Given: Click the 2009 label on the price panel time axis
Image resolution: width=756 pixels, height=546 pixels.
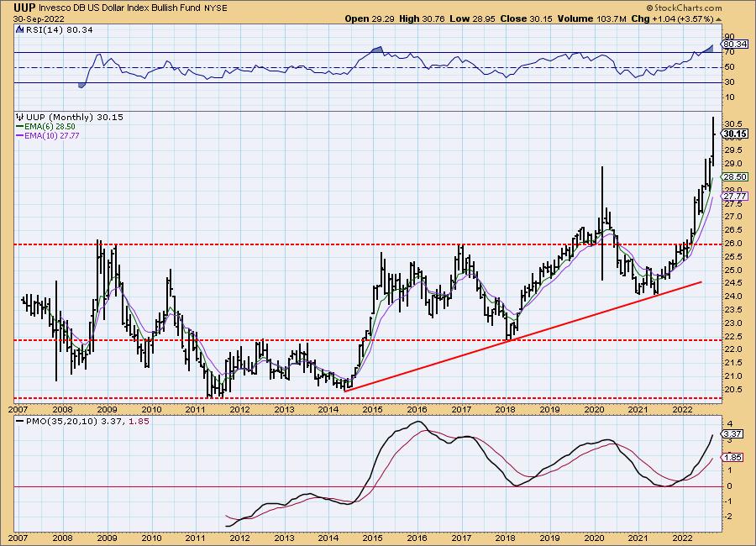Looking at the screenshot, I should coord(107,410).
